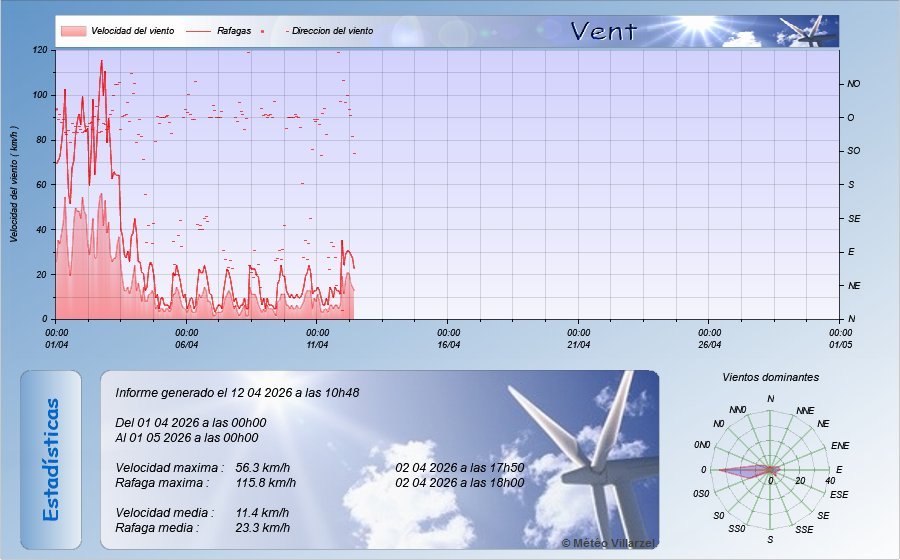
Task: Click the SO label on right direction axis
Action: [854, 151]
